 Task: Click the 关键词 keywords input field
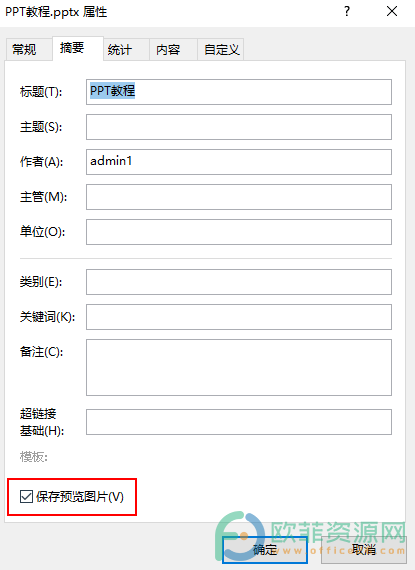239,317
